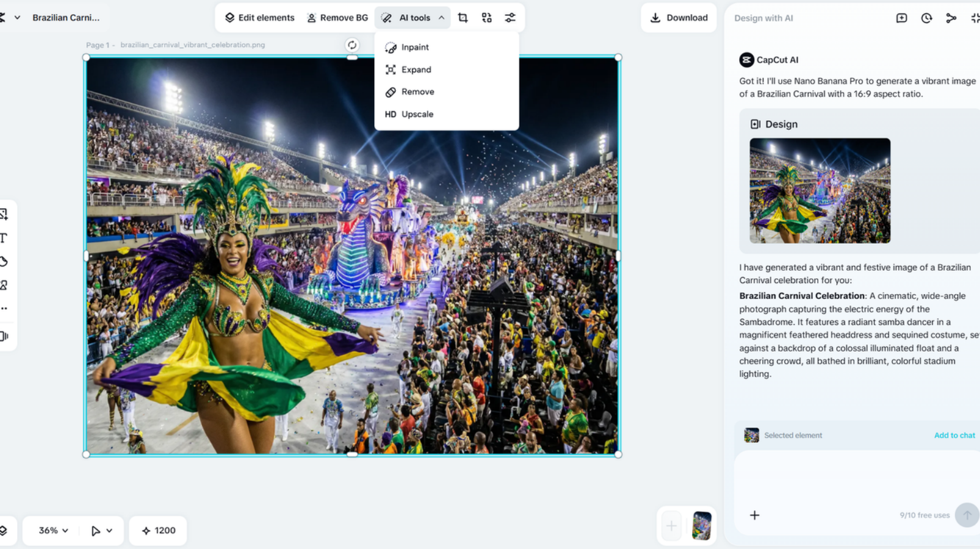The width and height of the screenshot is (980, 549).
Task: Click the 9/10 free uses text
Action: [924, 515]
